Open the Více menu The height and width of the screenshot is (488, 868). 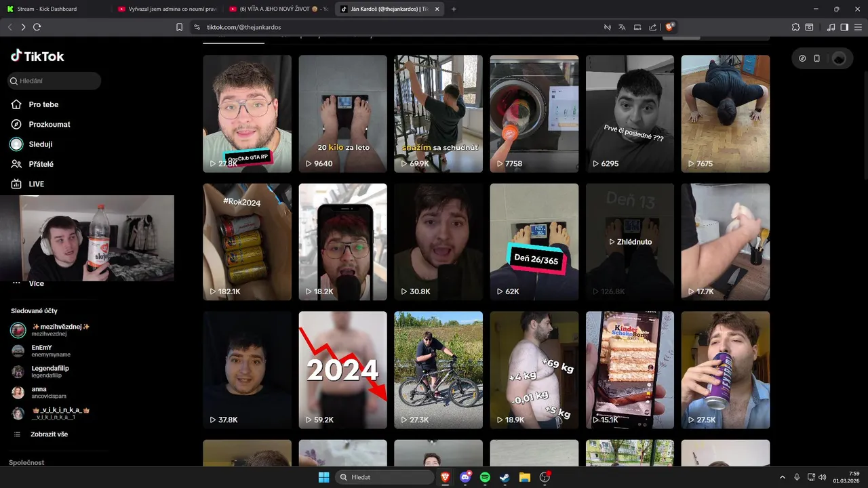point(36,283)
